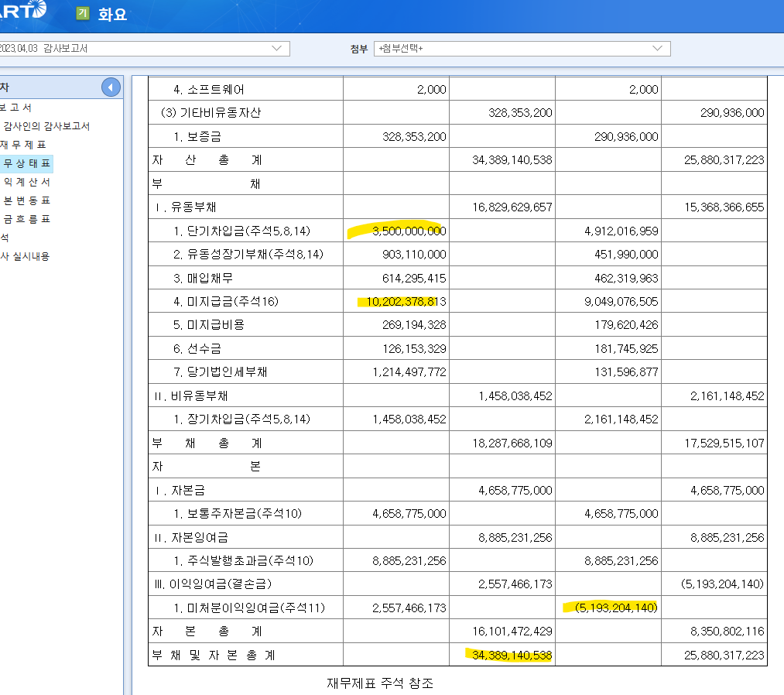This screenshot has height=695, width=784.
Task: Click the Ⅱ. 자본잉여금 section label
Action: tap(190, 537)
